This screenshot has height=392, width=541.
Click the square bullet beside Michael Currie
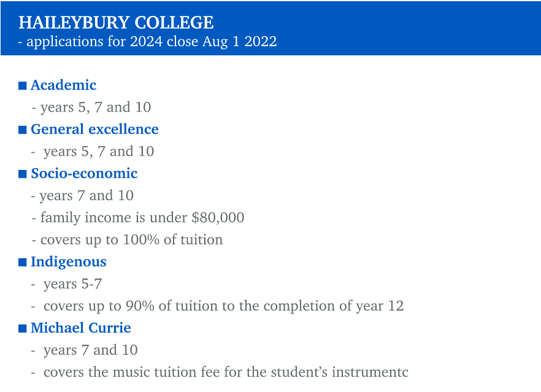23,328
